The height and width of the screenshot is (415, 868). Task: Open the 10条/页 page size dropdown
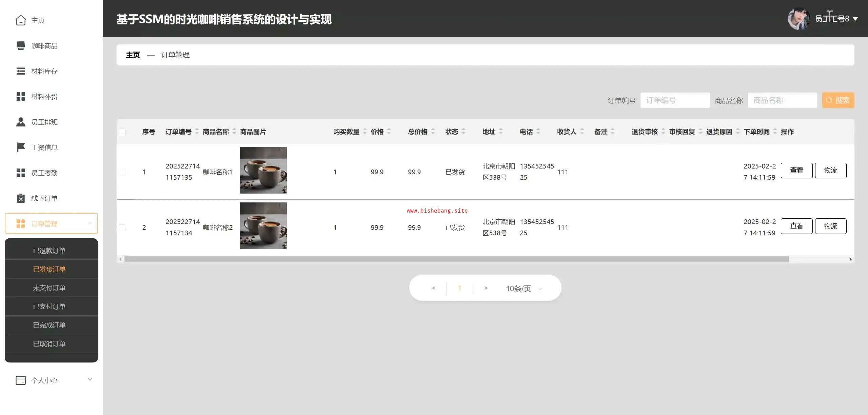pyautogui.click(x=524, y=289)
